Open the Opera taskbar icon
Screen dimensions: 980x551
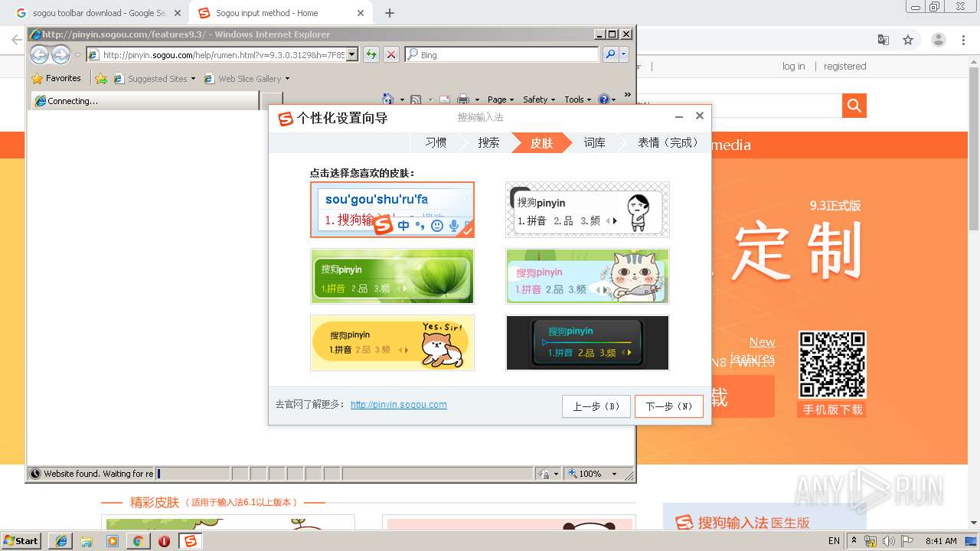164,541
